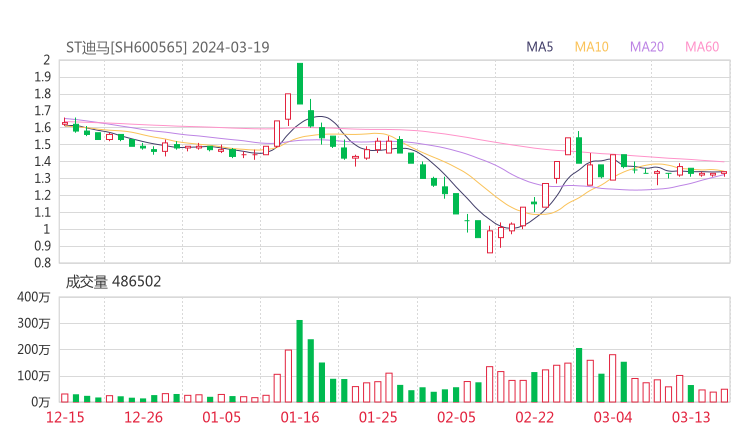Click the 0万 volume axis label
Viewport: 740px width, 440px height.
(41, 402)
